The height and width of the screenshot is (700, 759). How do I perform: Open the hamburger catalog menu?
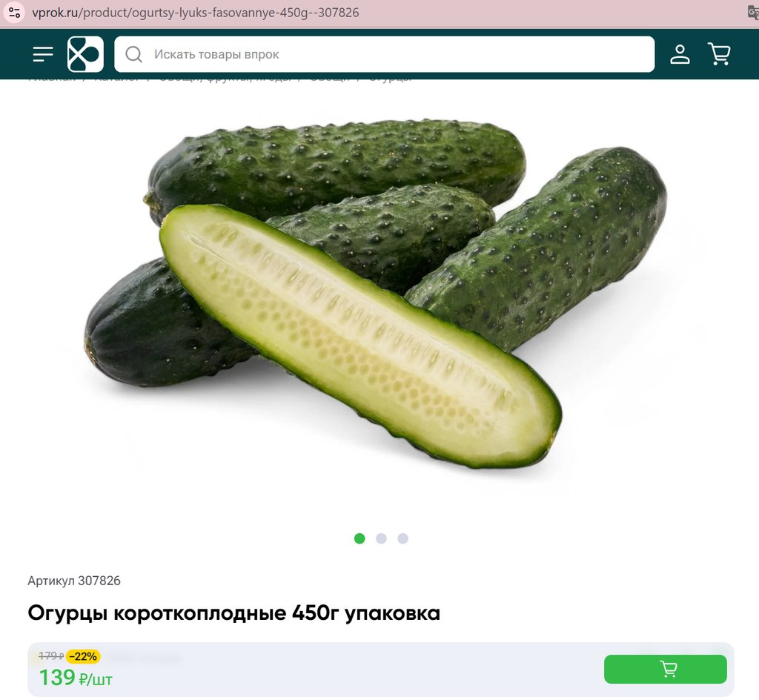click(x=42, y=54)
